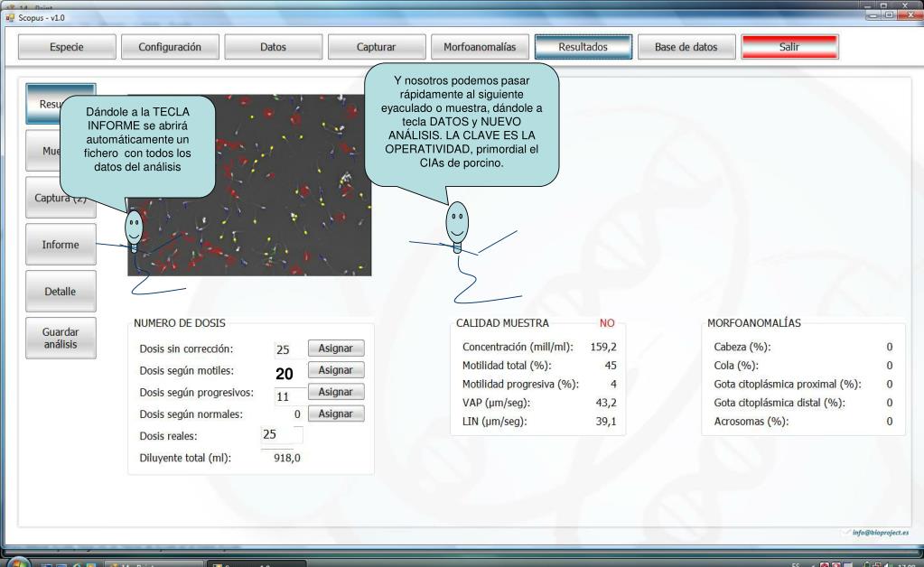Viewport: 924px width, 567px height.
Task: Click the bold 20 motiles dose value
Action: tap(284, 374)
